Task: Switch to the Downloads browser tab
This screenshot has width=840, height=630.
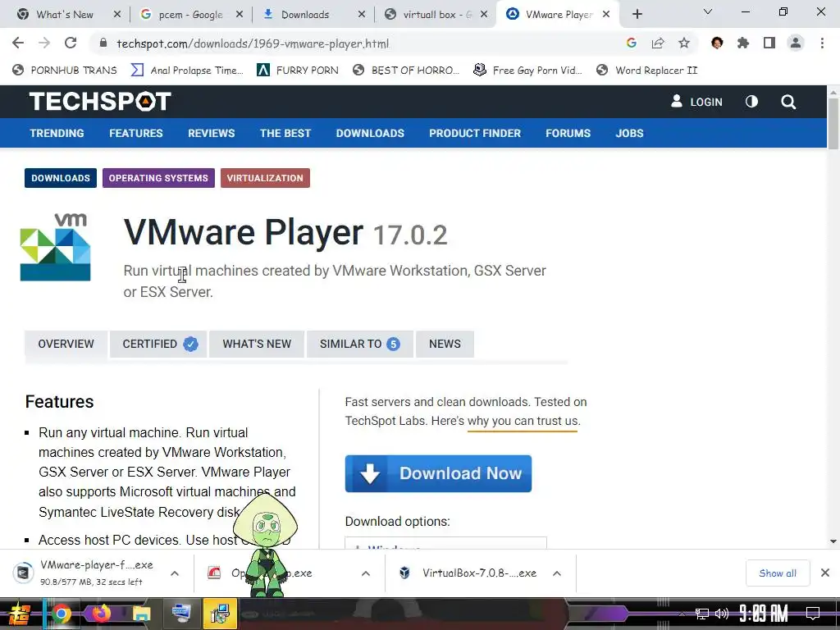Action: [305, 15]
